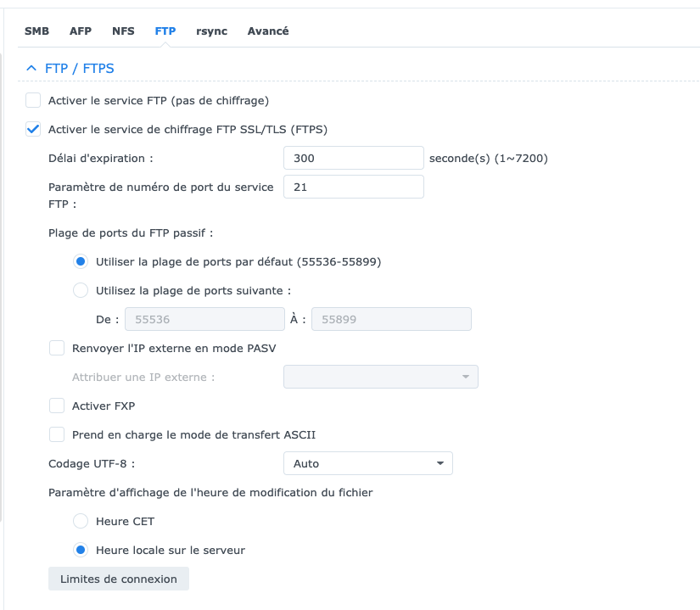This screenshot has height=610, width=700.
Task: Open the AFP tab
Action: click(81, 31)
